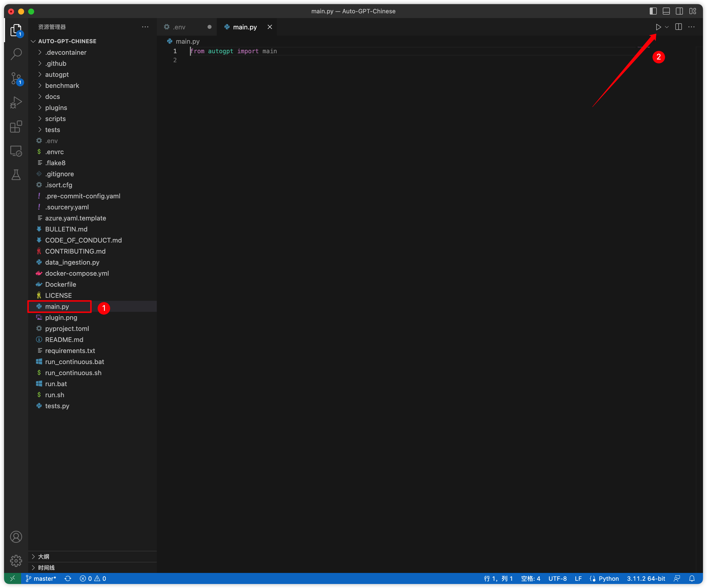Toggle the bottom panel layout button
707x588 pixels.
tap(666, 11)
